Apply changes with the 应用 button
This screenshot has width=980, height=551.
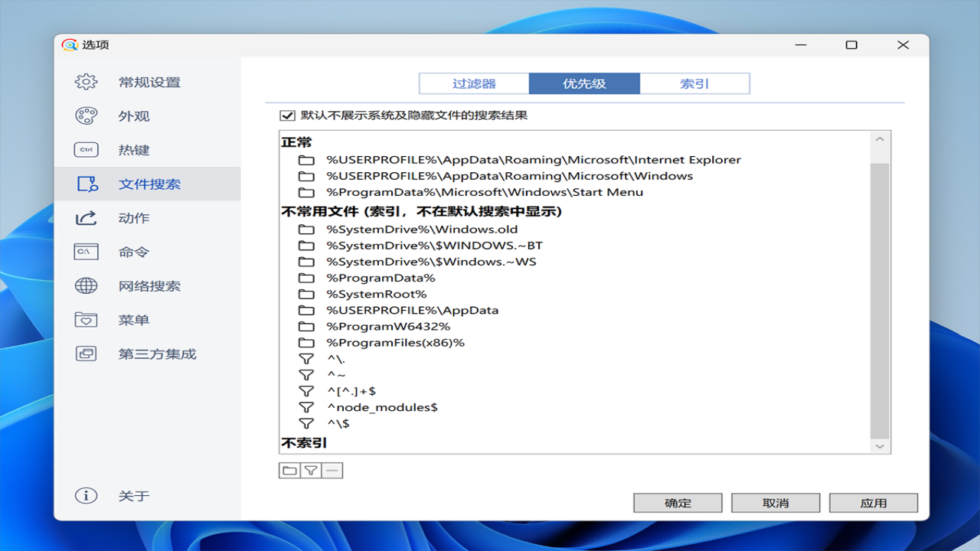(x=873, y=503)
